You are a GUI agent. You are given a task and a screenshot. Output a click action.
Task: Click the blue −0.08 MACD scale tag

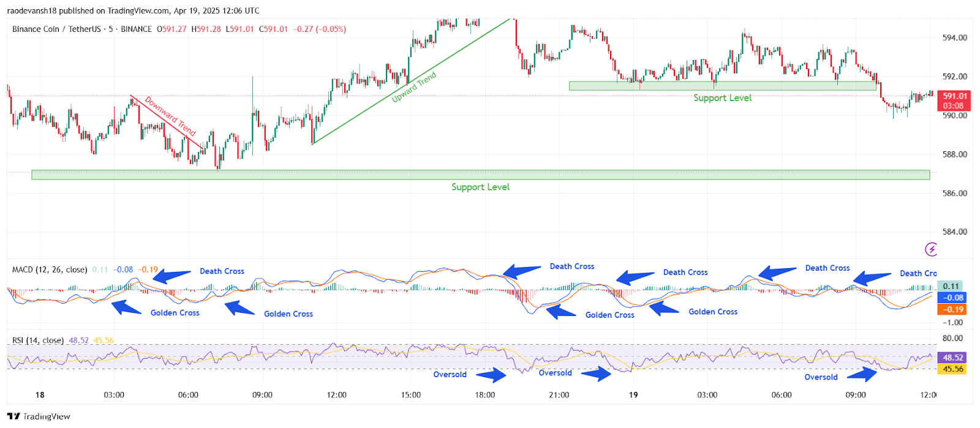tap(953, 298)
